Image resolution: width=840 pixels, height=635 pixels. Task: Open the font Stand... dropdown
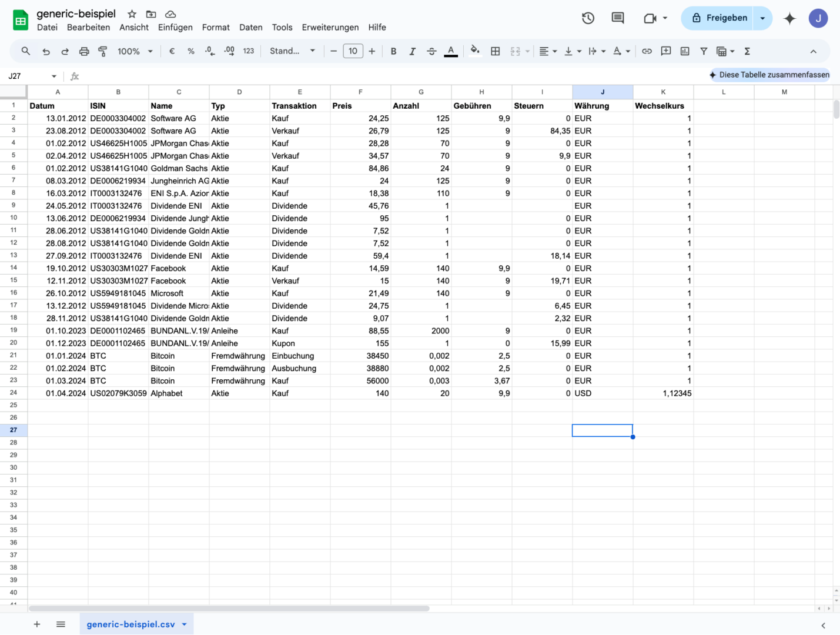(293, 51)
